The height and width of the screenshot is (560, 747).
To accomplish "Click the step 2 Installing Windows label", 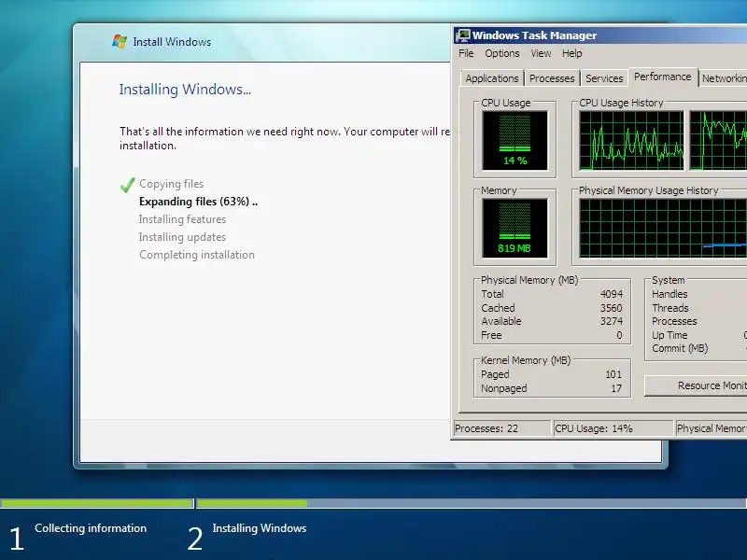I will click(260, 528).
